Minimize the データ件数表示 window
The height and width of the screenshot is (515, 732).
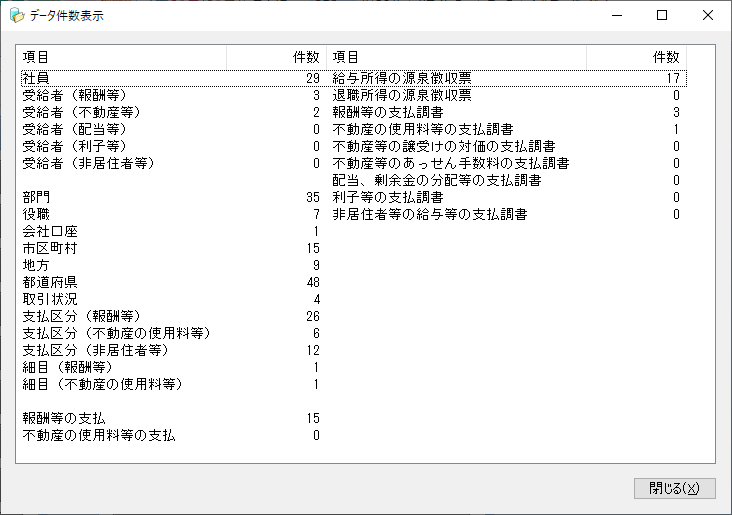615,16
